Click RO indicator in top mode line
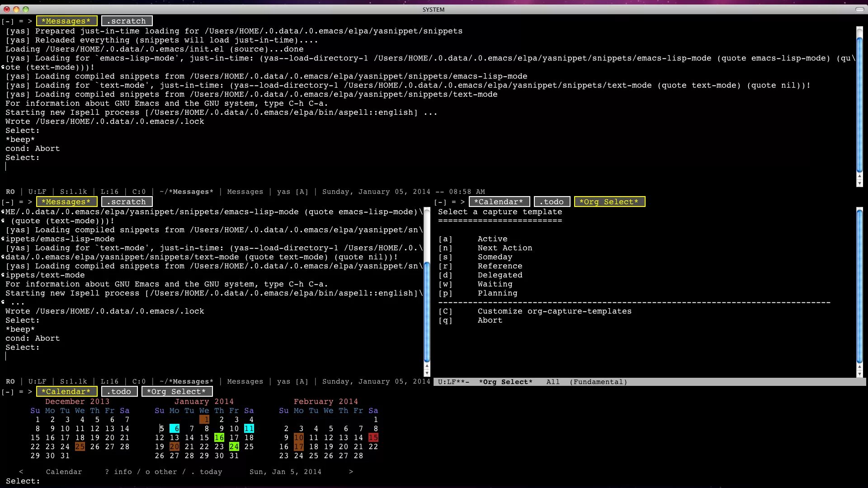This screenshot has height=488, width=868. click(10, 192)
